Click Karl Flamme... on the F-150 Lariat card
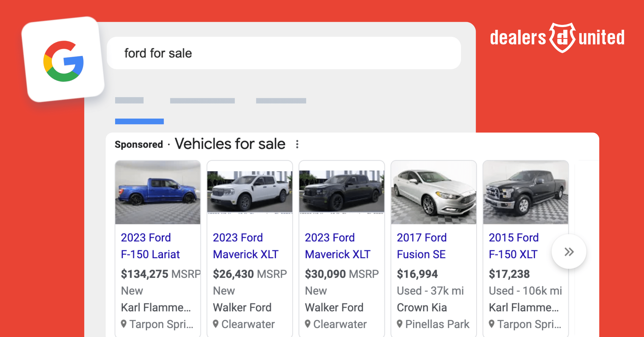 [156, 307]
